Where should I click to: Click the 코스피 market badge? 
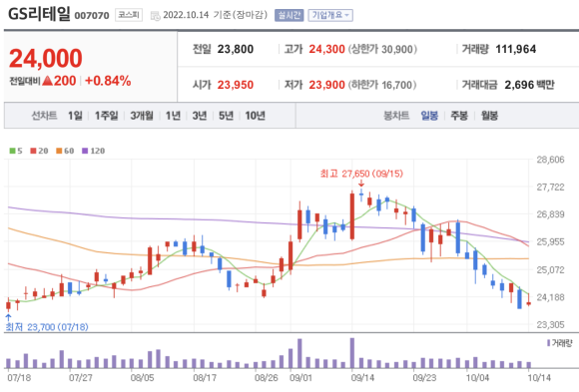(129, 15)
